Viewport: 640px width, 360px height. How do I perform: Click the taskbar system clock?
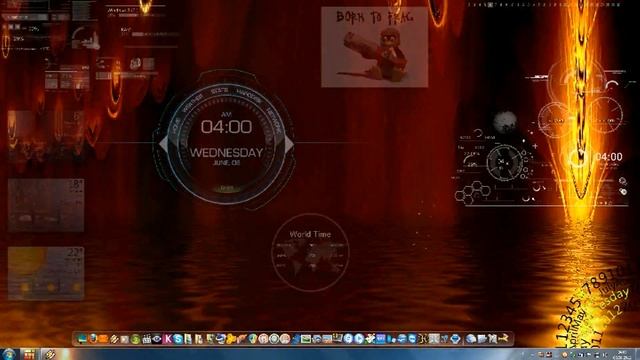click(622, 354)
